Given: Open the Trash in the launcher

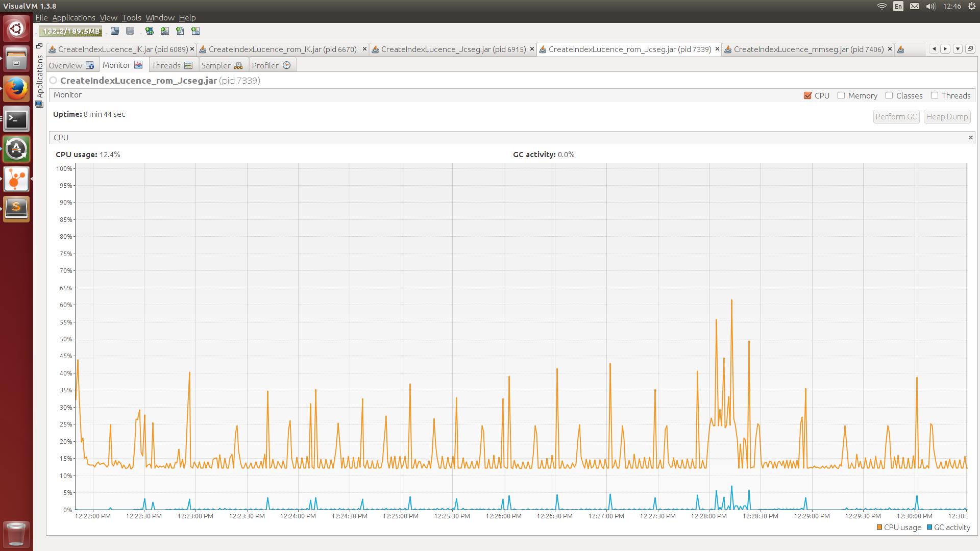Looking at the screenshot, I should pyautogui.click(x=16, y=534).
